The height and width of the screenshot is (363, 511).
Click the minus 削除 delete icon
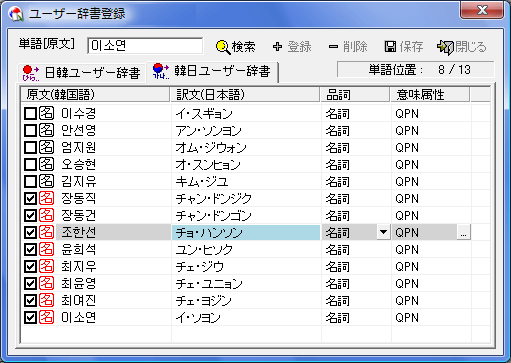click(x=333, y=47)
